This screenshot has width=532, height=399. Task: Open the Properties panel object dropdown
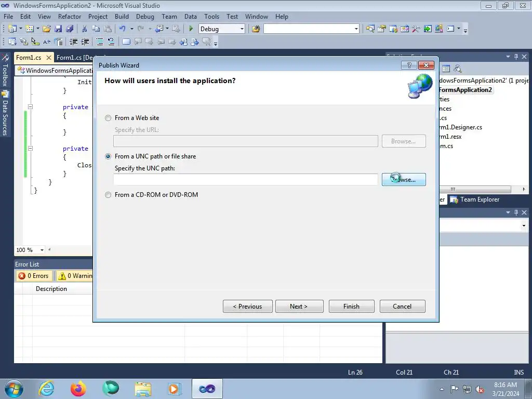(x=524, y=225)
